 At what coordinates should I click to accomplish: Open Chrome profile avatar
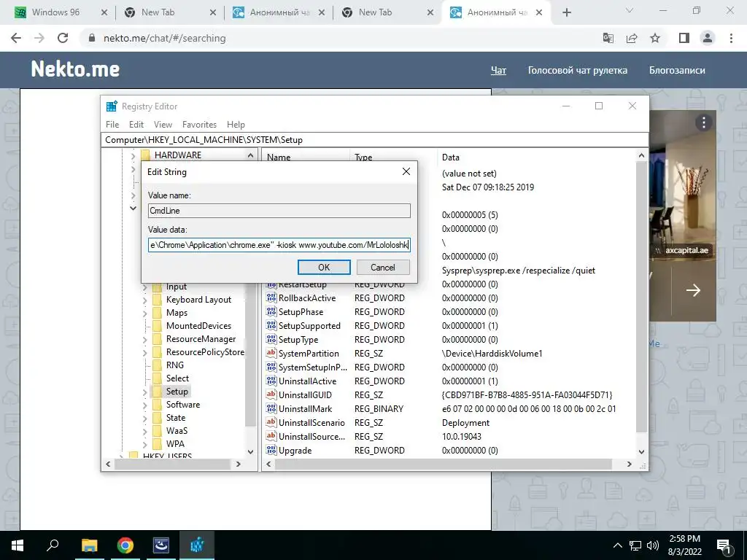pos(708,38)
